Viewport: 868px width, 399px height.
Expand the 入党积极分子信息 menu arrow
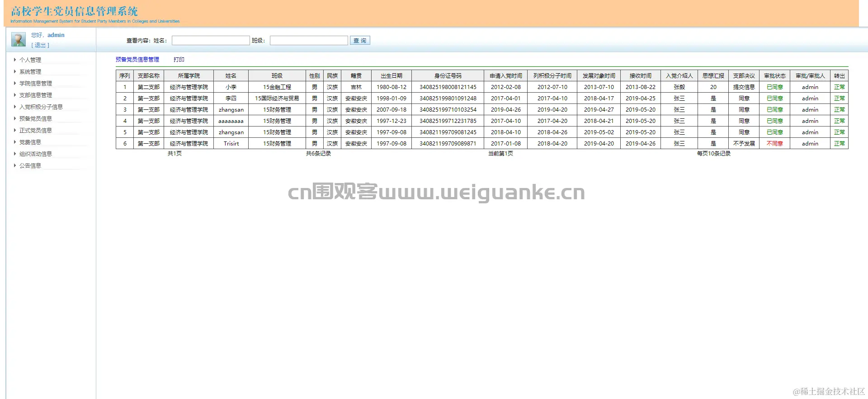tap(15, 107)
